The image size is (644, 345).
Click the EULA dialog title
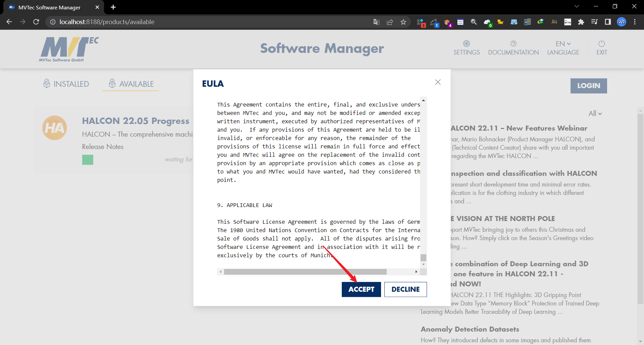[213, 84]
